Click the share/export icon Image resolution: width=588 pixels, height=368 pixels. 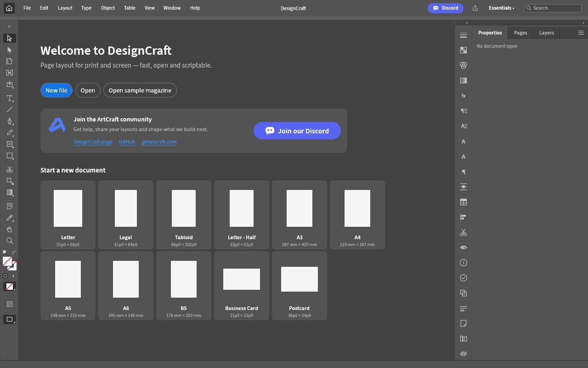tap(475, 8)
